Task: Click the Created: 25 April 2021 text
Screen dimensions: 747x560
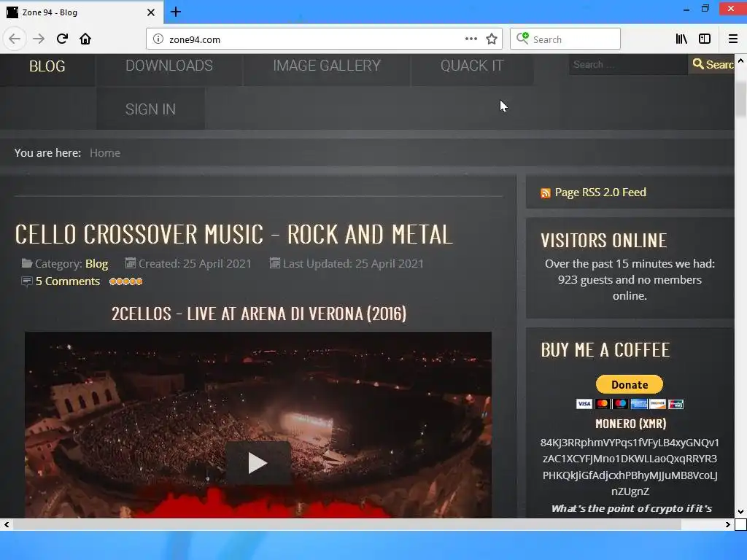Action: [195, 264]
